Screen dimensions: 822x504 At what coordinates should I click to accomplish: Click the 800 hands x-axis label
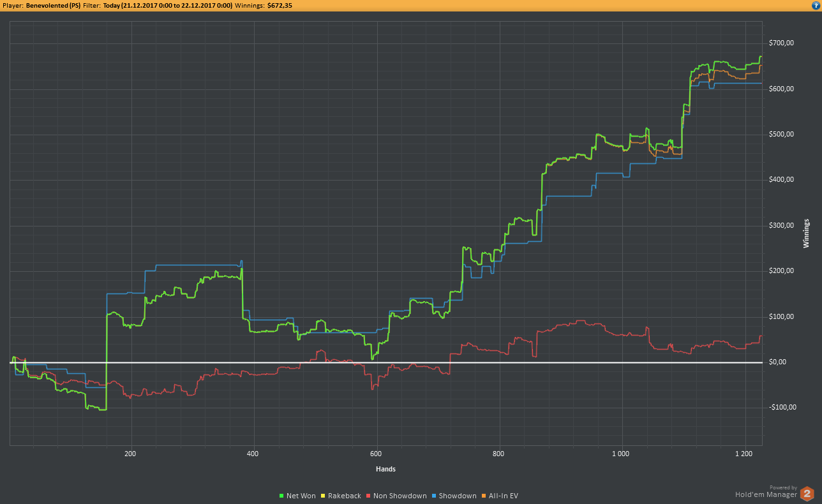pos(499,454)
